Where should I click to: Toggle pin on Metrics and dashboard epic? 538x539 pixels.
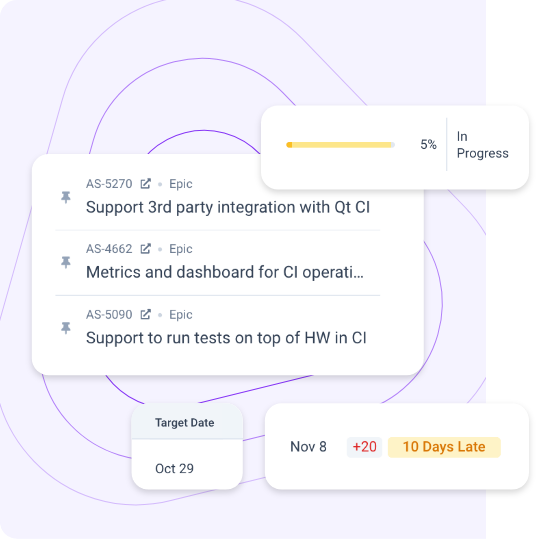click(x=66, y=262)
